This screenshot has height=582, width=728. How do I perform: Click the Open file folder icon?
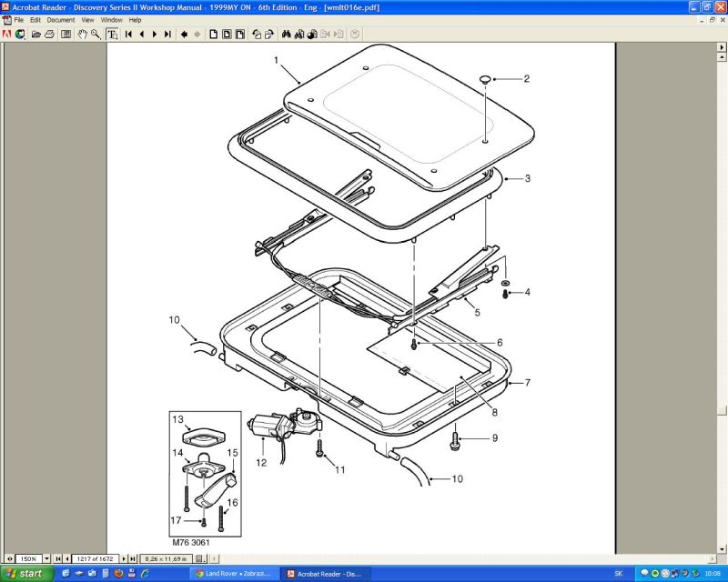pyautogui.click(x=35, y=35)
